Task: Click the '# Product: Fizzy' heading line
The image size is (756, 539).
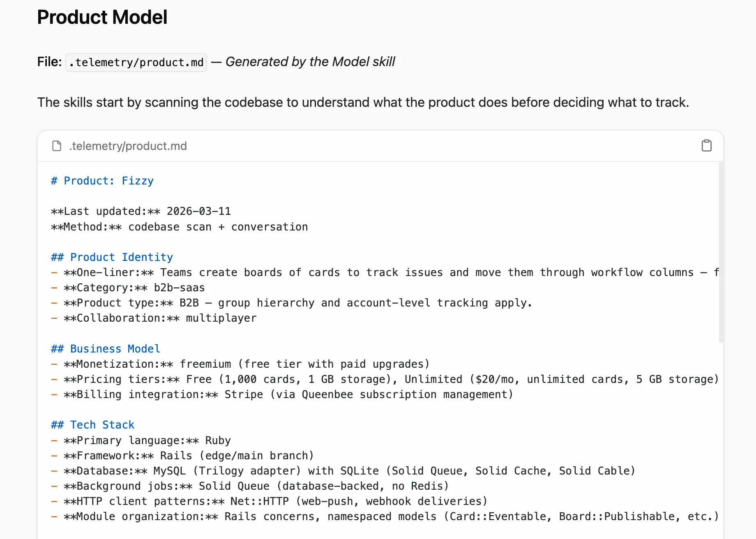Action: click(102, 180)
